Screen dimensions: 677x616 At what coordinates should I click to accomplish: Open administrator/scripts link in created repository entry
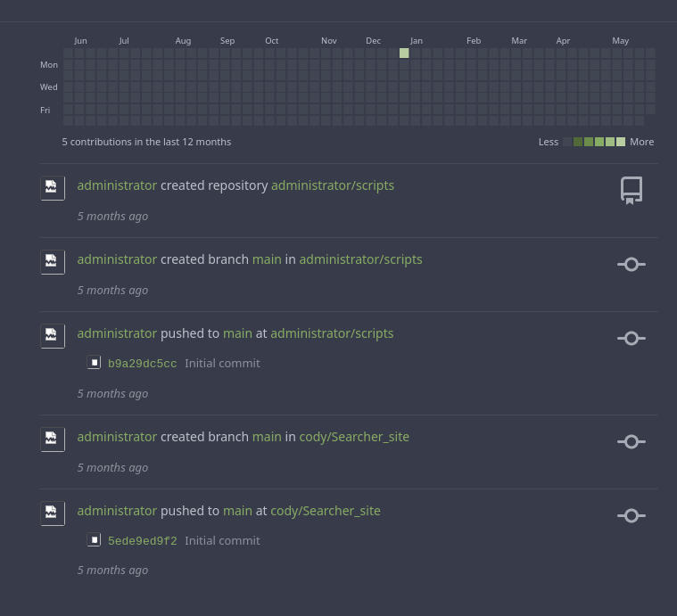click(332, 185)
